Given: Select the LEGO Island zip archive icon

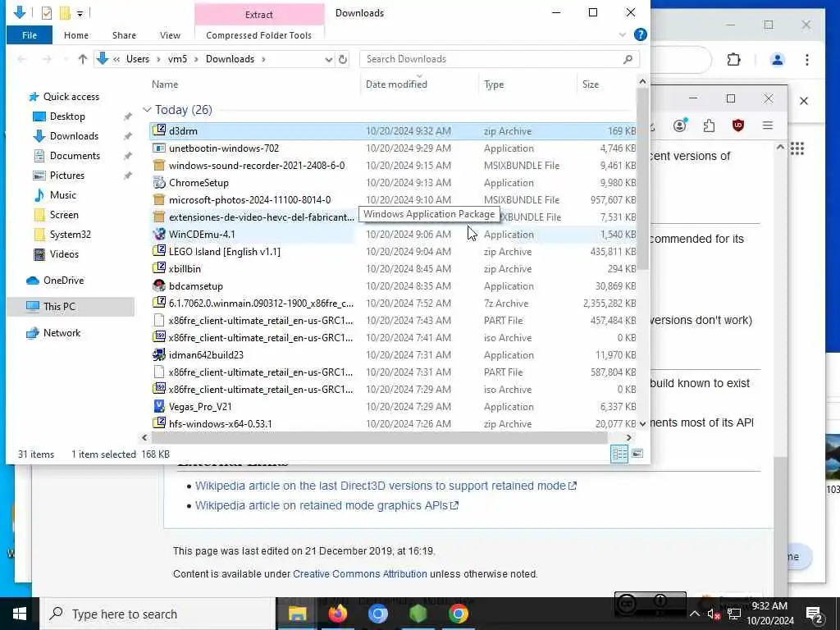Looking at the screenshot, I should pyautogui.click(x=158, y=251).
